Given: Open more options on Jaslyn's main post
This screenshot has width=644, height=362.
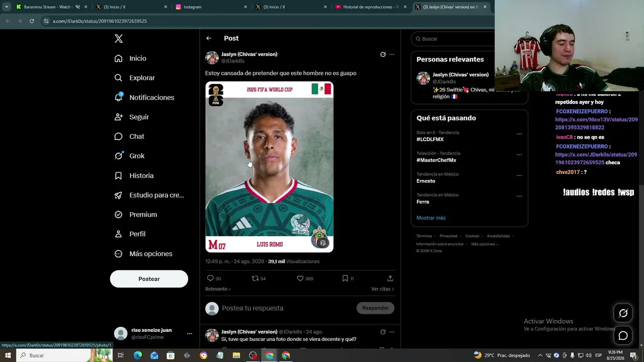Looking at the screenshot, I should click(x=392, y=54).
